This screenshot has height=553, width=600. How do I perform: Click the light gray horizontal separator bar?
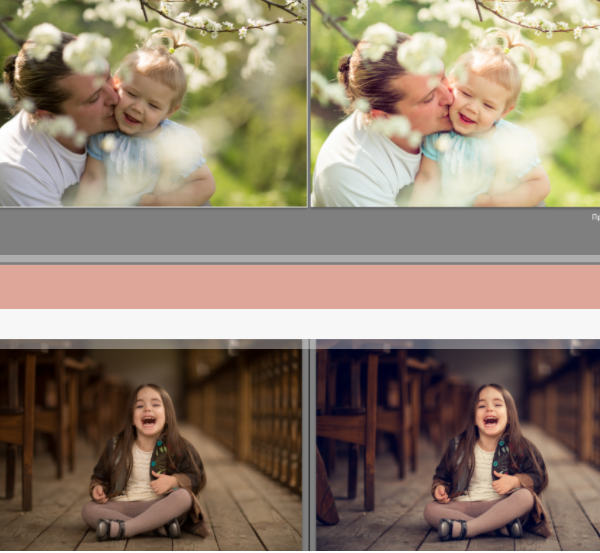pyautogui.click(x=300, y=259)
